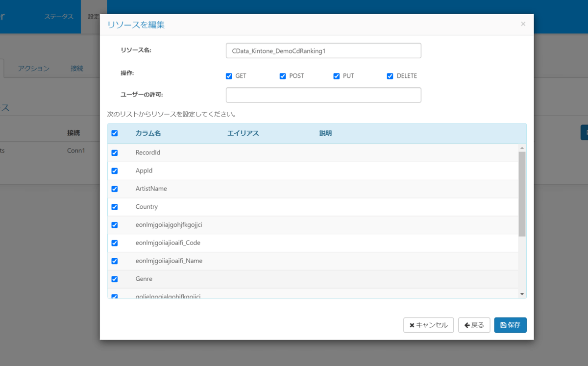The width and height of the screenshot is (588, 366).
Task: Toggle the Genre column checkbox
Action: point(115,279)
